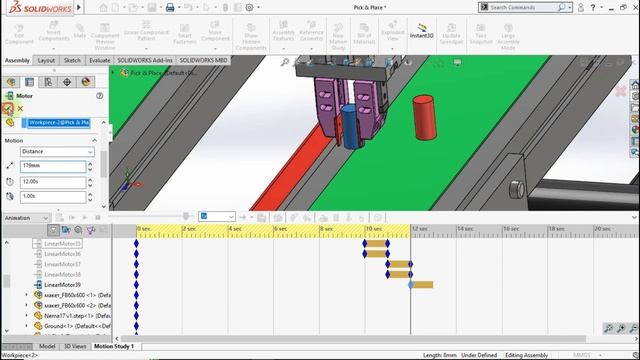Expand the Nema17 v1.step<1> component
The height and width of the screenshot is (360, 640).
27,316
